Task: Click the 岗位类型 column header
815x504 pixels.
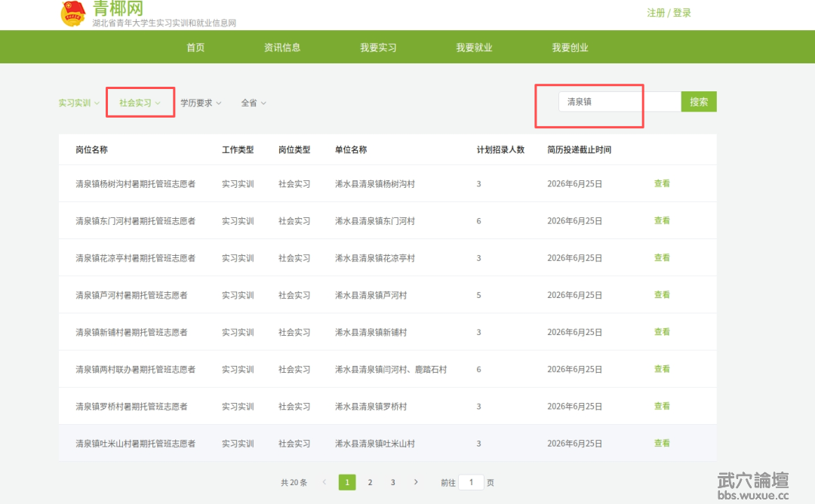Action: tap(294, 149)
